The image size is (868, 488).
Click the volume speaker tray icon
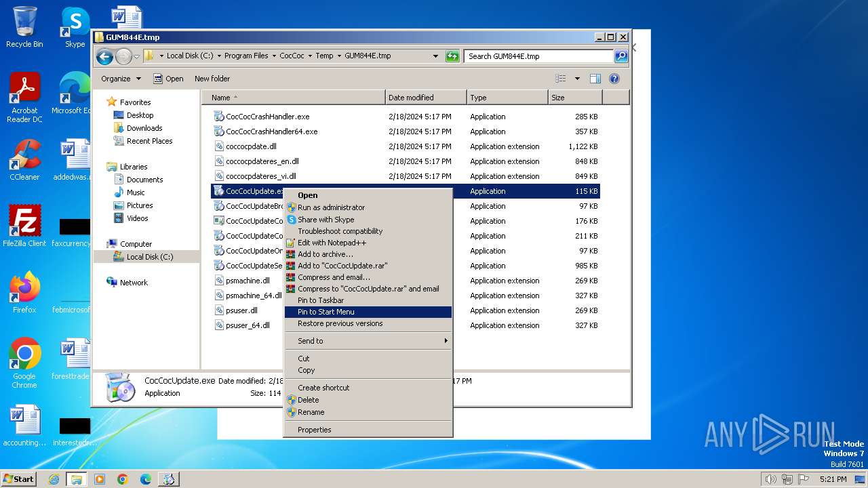pyautogui.click(x=770, y=479)
